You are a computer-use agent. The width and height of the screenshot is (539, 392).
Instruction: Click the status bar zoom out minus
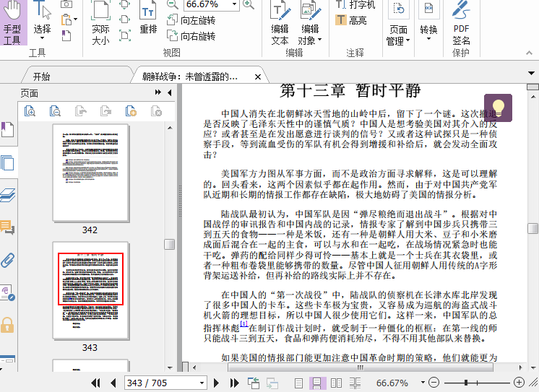point(434,382)
